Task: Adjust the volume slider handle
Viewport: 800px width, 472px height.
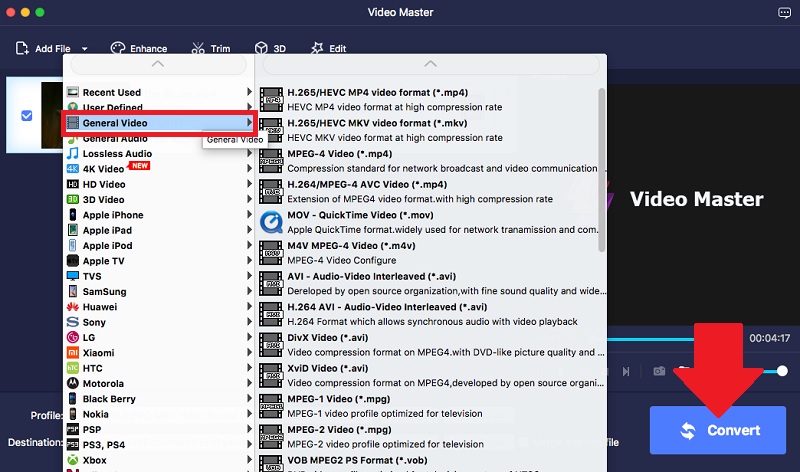Action: coord(782,371)
